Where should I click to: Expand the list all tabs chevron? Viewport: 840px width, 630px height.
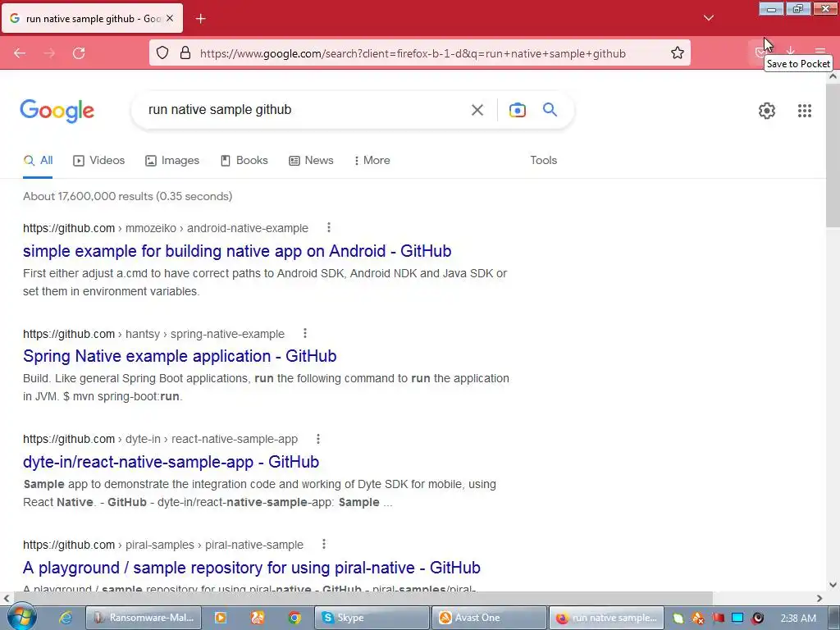tap(708, 18)
